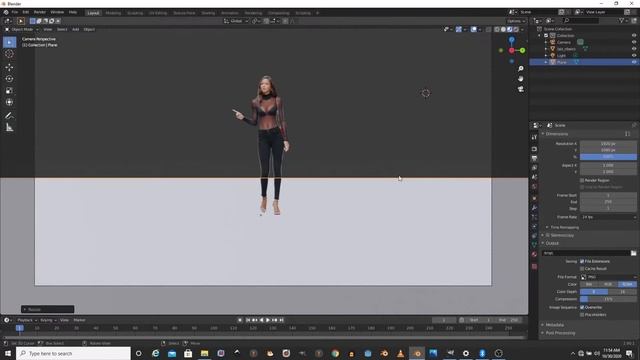Click the outliner filter funnel icon
Image resolution: width=640 pixels, height=360 pixels.
(x=621, y=20)
